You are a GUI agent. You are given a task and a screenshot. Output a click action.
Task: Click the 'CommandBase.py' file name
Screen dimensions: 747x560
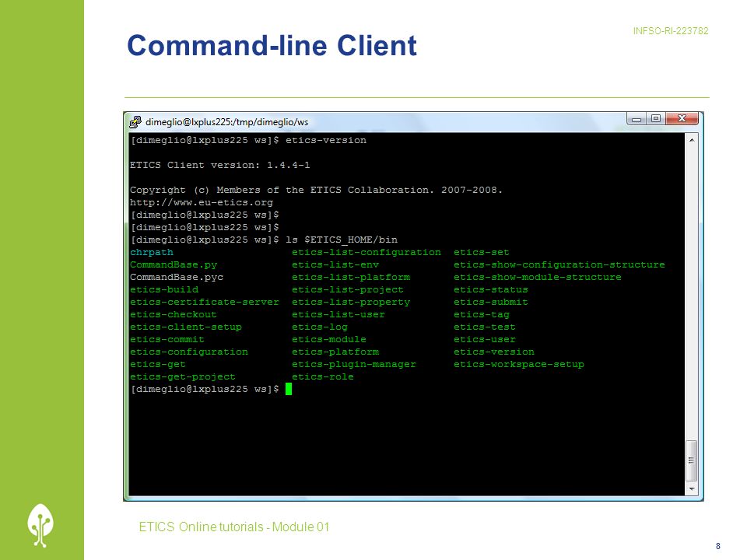pos(174,264)
